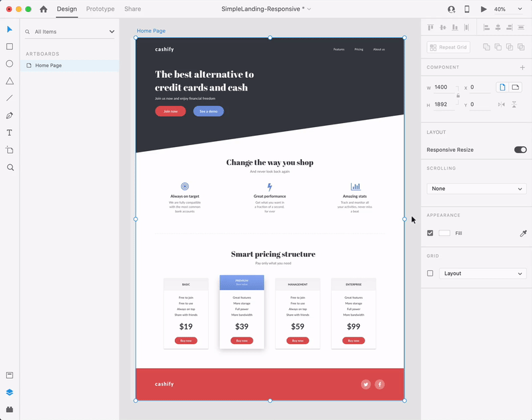Set artboard to landscape orientation
Image resolution: width=532 pixels, height=420 pixels.
[x=515, y=87]
